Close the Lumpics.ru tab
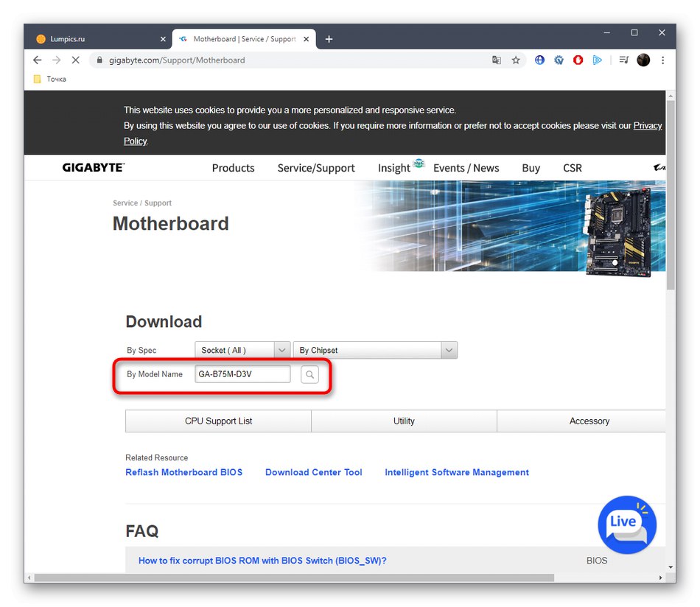 point(163,39)
